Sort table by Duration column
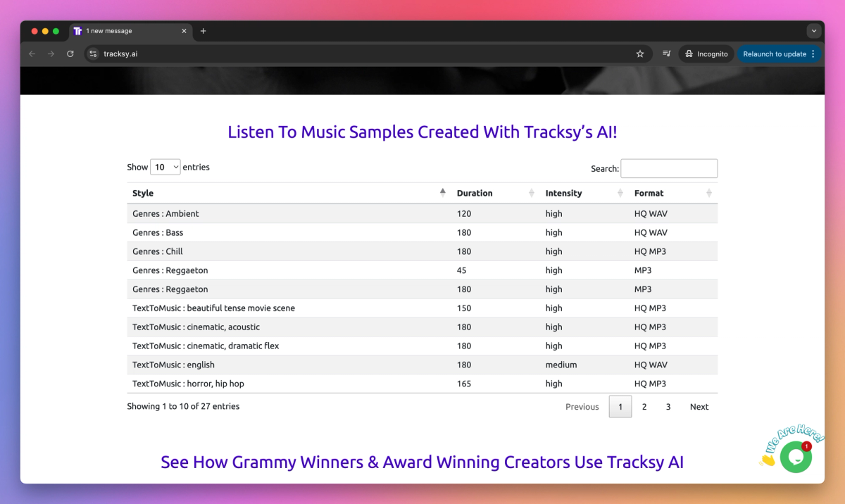The width and height of the screenshot is (845, 504). tap(496, 193)
